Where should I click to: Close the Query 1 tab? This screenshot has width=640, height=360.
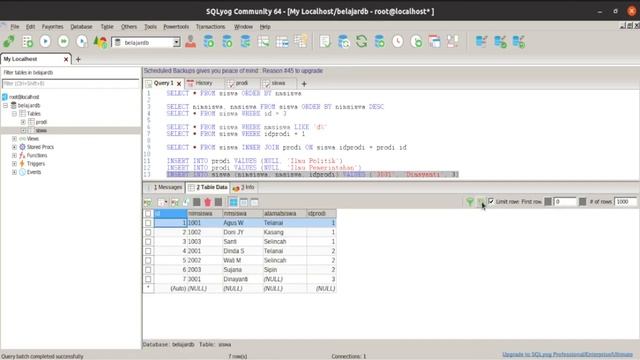pos(179,83)
